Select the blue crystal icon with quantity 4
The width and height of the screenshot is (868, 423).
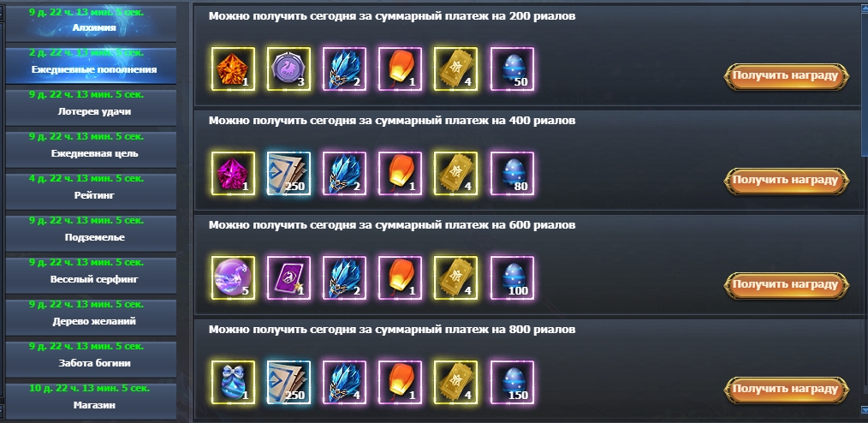(344, 382)
